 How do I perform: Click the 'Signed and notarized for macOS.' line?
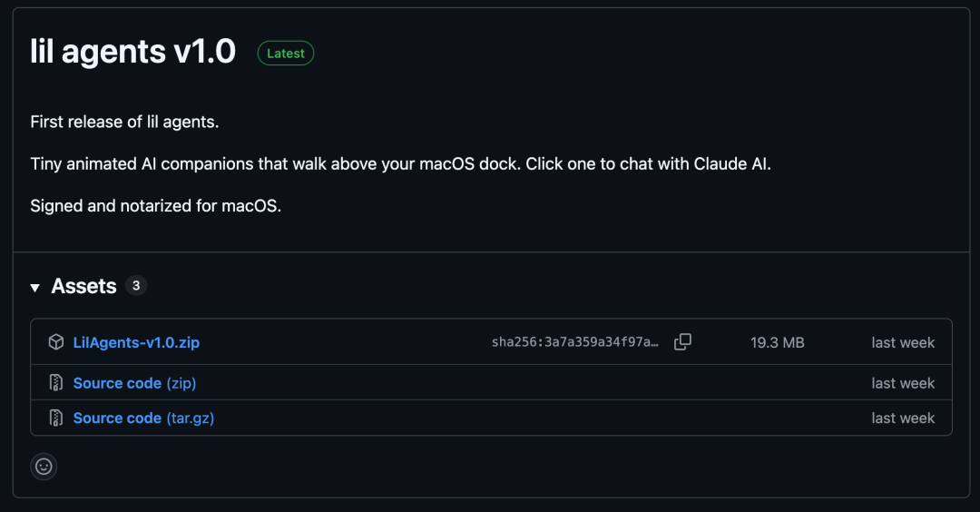[x=156, y=206]
